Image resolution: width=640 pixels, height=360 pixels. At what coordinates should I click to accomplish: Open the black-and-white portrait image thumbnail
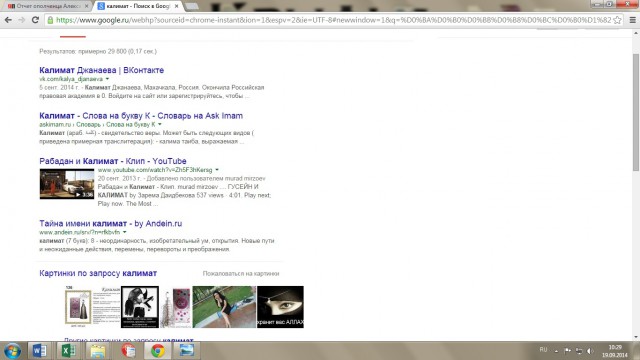140,307
